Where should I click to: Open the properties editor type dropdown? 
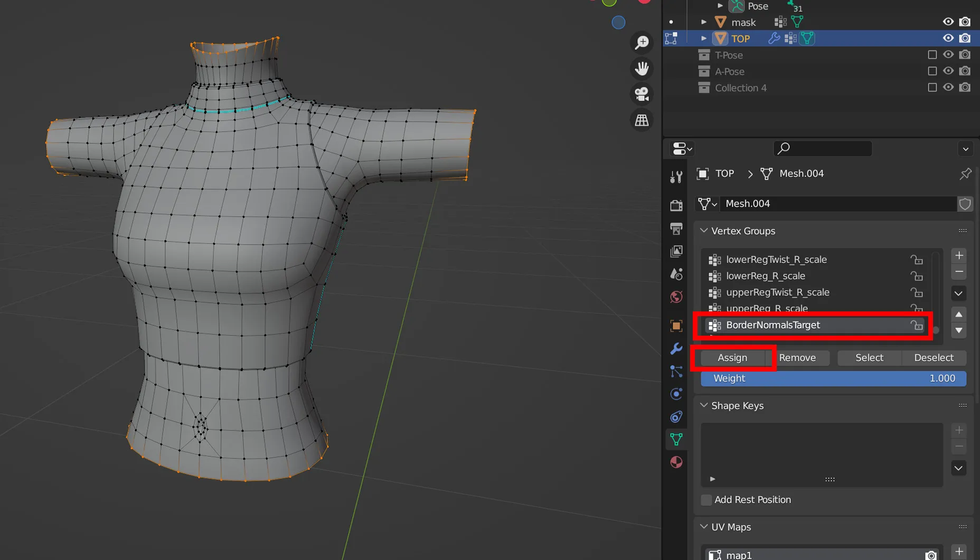click(x=682, y=149)
